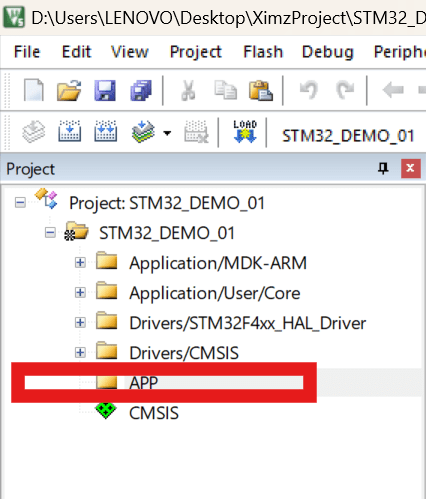This screenshot has width=426, height=499.
Task: Select the Drivers/CMSIS folder label
Action: pyautogui.click(x=184, y=353)
